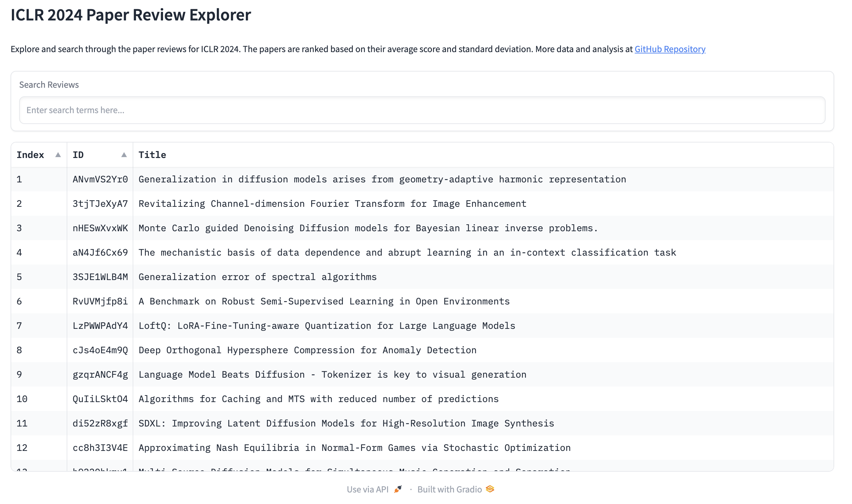Sort table by Index column arrow

[x=58, y=155]
